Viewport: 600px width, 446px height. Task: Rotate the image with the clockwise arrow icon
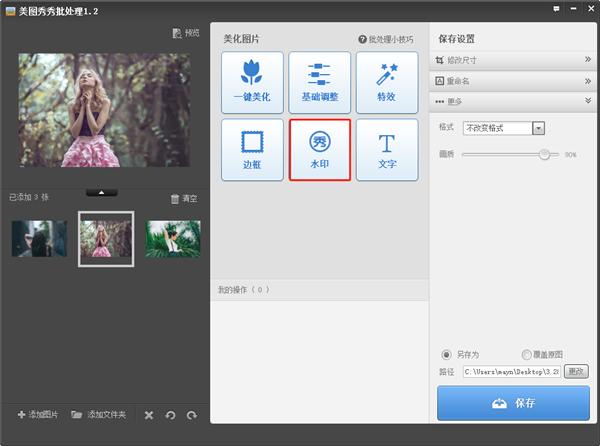[191, 415]
